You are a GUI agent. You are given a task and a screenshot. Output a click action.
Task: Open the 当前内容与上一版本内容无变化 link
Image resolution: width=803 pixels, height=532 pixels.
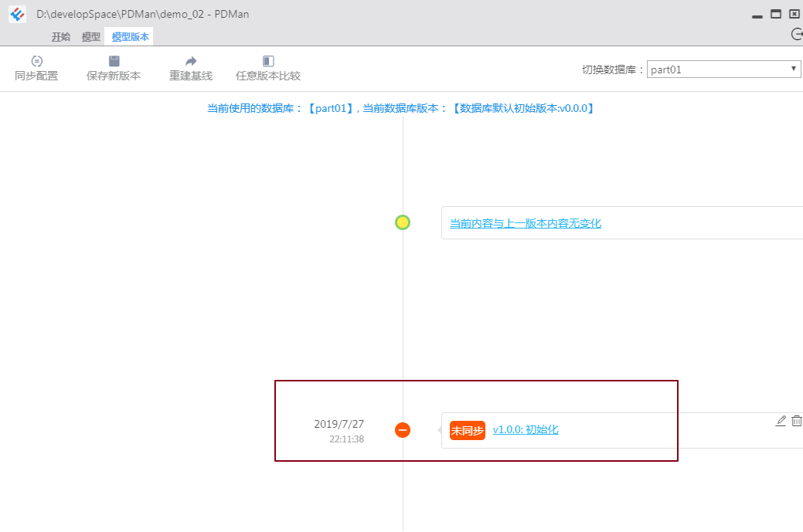click(526, 224)
